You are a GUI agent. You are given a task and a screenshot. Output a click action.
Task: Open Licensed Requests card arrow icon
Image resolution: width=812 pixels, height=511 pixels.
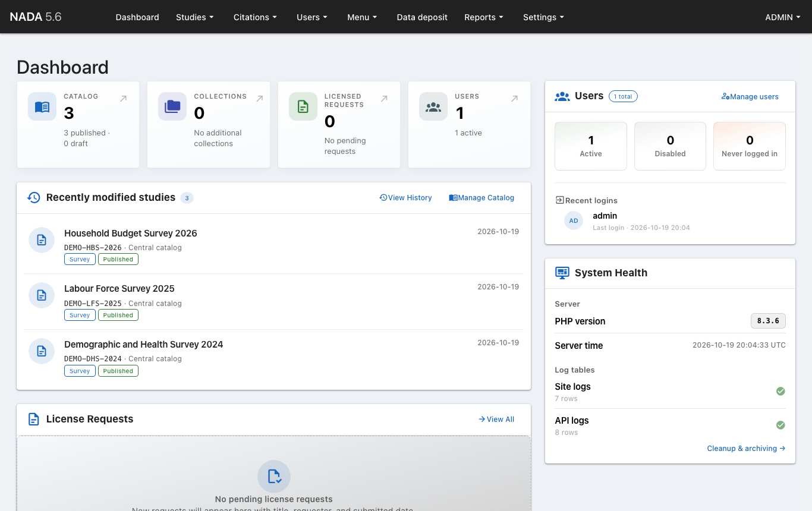coord(384,99)
